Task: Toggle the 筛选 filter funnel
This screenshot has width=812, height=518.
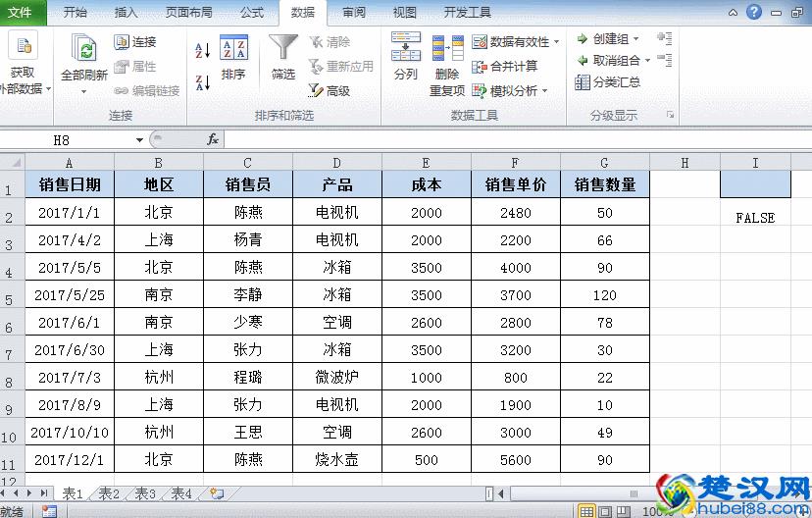Action: [x=283, y=57]
